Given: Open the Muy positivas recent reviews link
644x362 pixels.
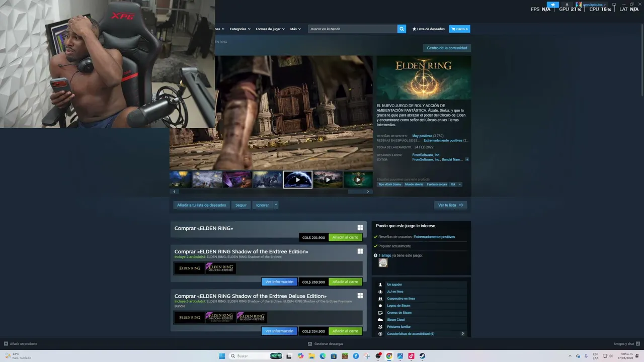Looking at the screenshot, I should [x=422, y=136].
